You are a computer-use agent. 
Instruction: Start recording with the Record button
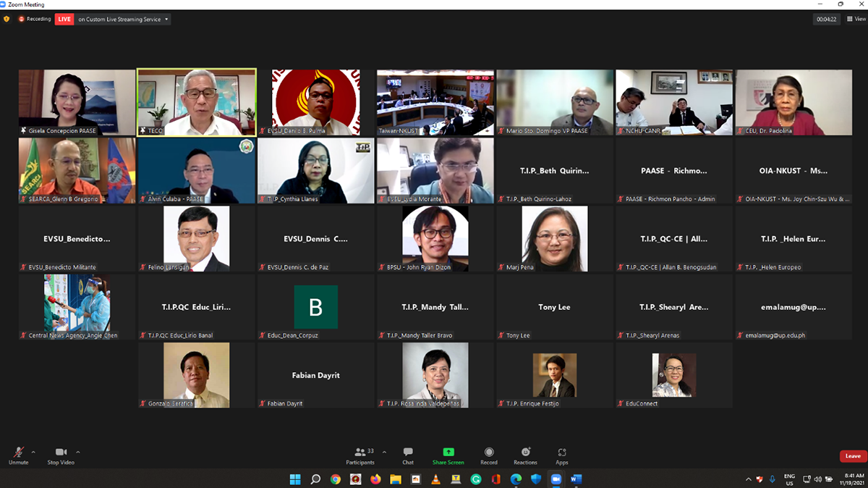point(489,455)
